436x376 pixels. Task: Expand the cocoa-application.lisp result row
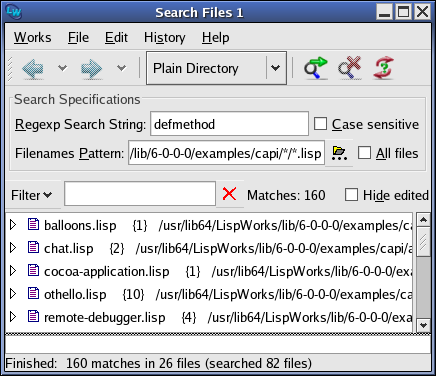(x=13, y=271)
